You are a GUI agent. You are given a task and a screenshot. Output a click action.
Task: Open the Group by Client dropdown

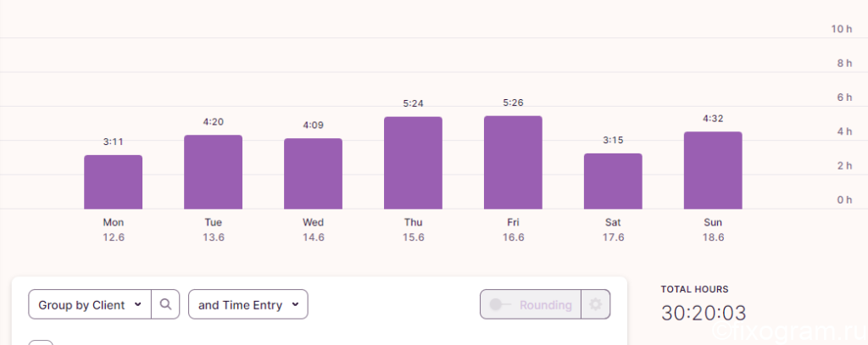90,304
